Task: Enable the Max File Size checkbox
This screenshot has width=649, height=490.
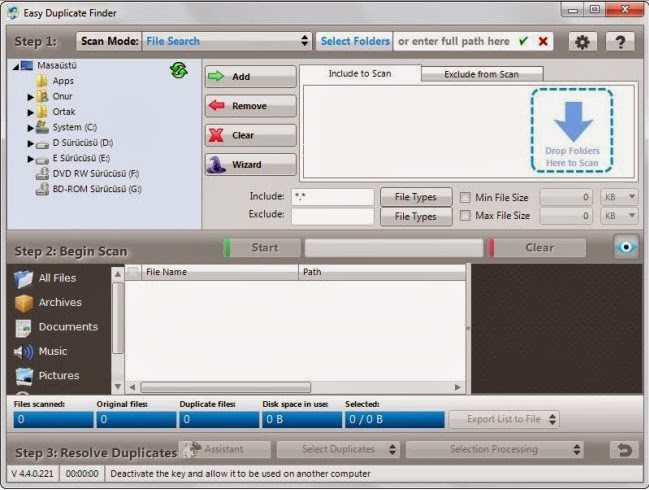Action: (465, 216)
